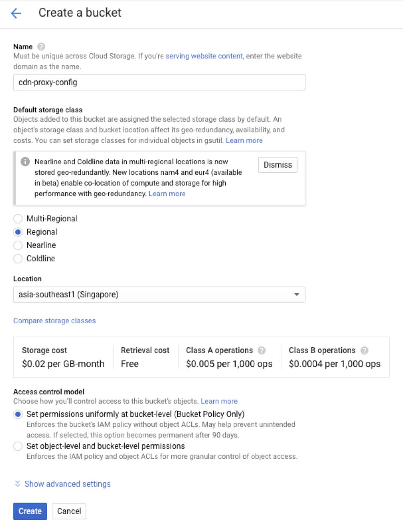Click the bucket name input field
Viewport: 403px width, 532px height.
coord(159,83)
